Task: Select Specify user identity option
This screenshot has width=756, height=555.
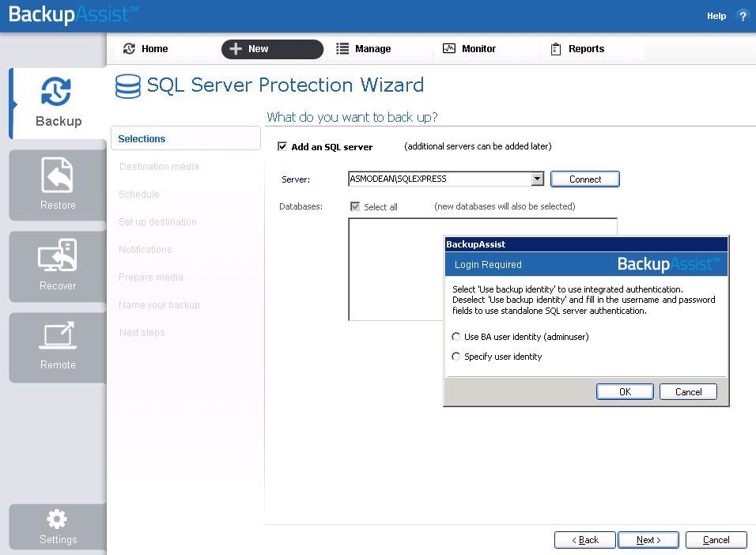Action: click(x=455, y=357)
